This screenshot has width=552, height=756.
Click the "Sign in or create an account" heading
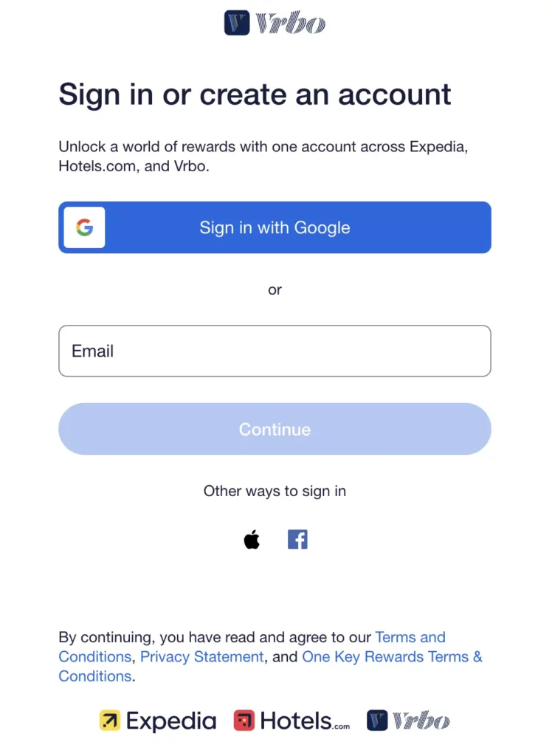click(x=255, y=94)
